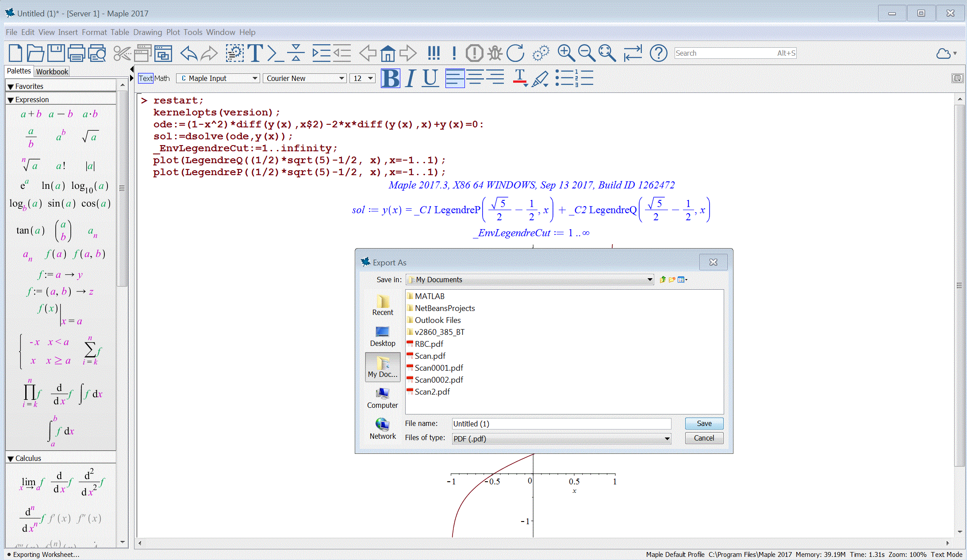Screen dimensions: 967x560
Task: Go to Recent location in dialog
Action: point(383,305)
